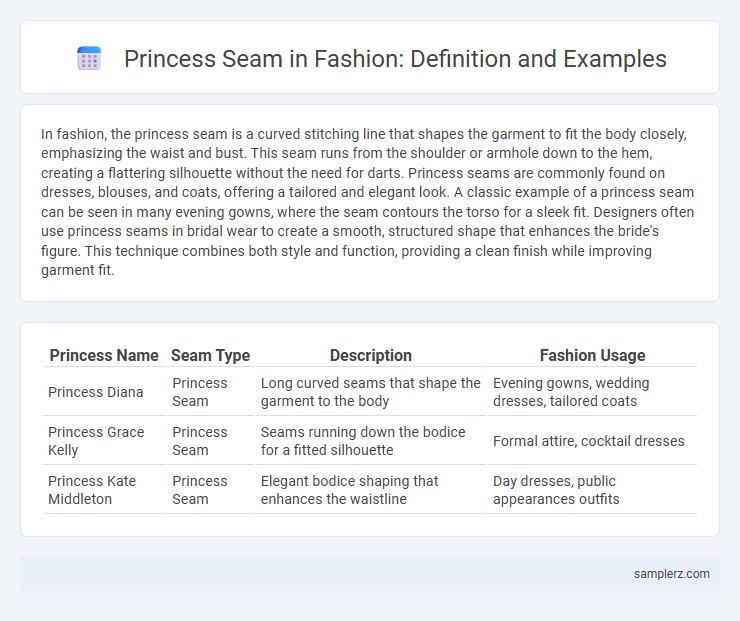The width and height of the screenshot is (740, 621).
Task: Click 'Princess Seam' cell in the Diana row
Action: [210, 392]
